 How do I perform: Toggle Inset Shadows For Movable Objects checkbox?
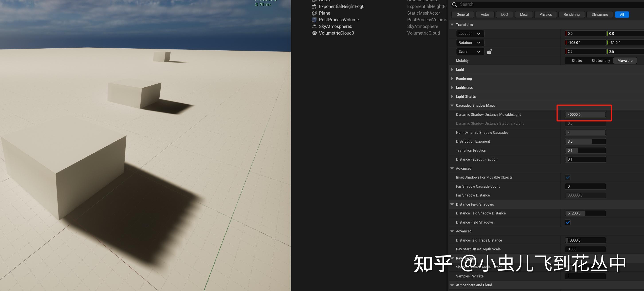pos(568,177)
